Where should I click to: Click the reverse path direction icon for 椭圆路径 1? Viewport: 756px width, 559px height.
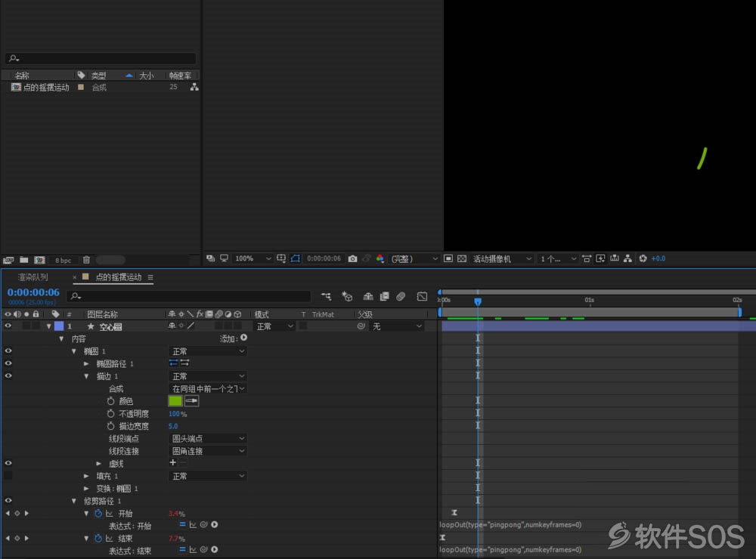pyautogui.click(x=184, y=363)
